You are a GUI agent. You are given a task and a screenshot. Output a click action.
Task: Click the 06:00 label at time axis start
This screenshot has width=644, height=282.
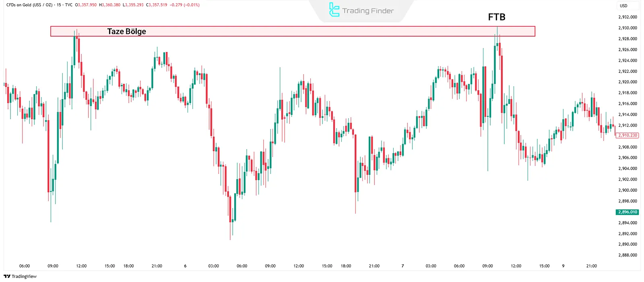25,266
